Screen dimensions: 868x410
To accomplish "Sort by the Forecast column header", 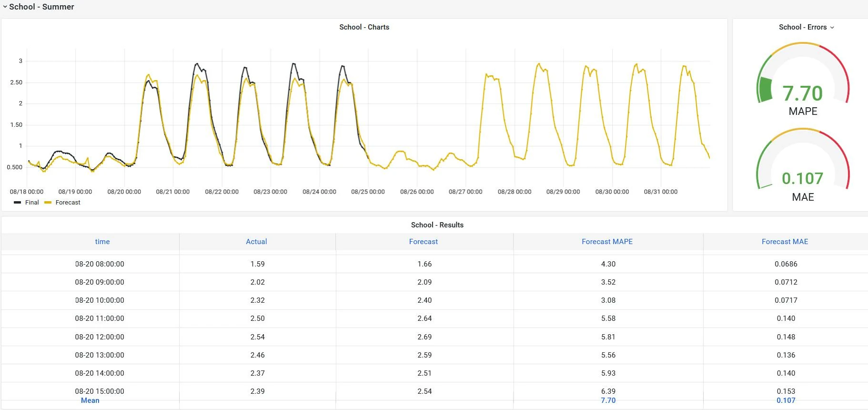I will (424, 242).
